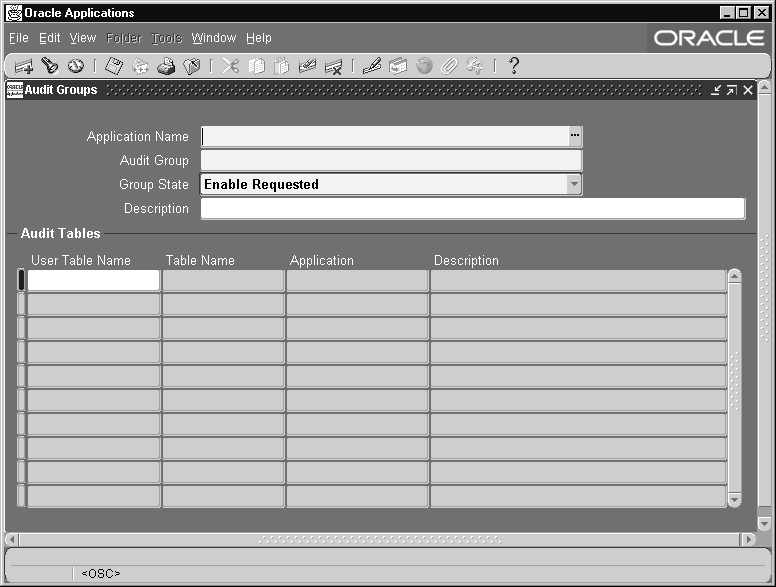This screenshot has width=776, height=587.
Task: Click the Oracle Applications title bar icon
Action: [14, 13]
